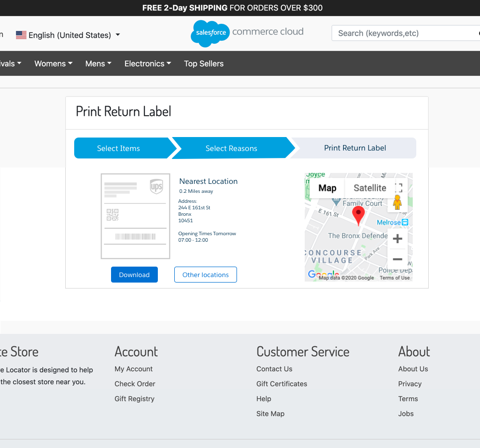Click the 'Print Return Label' page heading
Image resolution: width=480 pixels, height=448 pixels.
coord(123,111)
